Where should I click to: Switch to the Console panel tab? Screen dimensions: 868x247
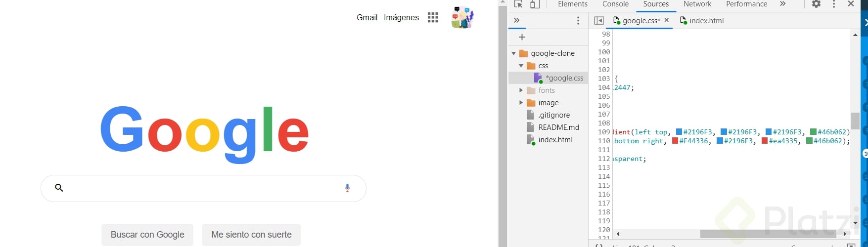(615, 4)
